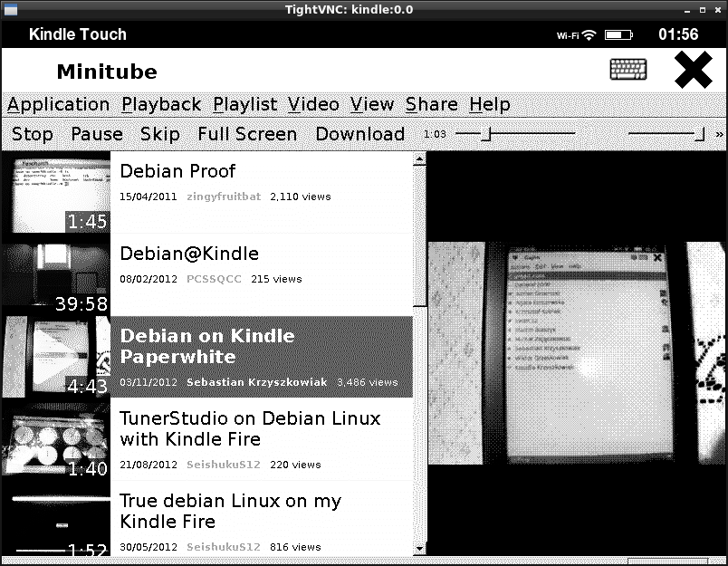Download the current video

coord(359,134)
